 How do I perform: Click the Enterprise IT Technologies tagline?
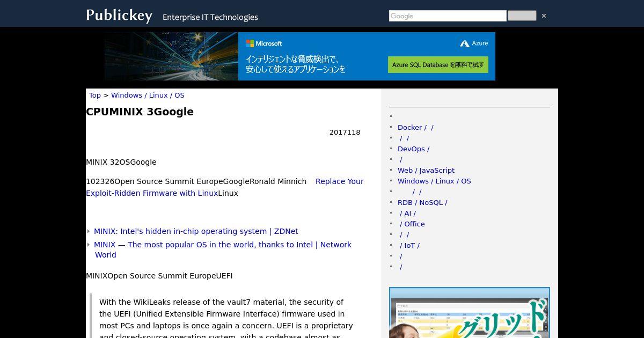coord(210,17)
